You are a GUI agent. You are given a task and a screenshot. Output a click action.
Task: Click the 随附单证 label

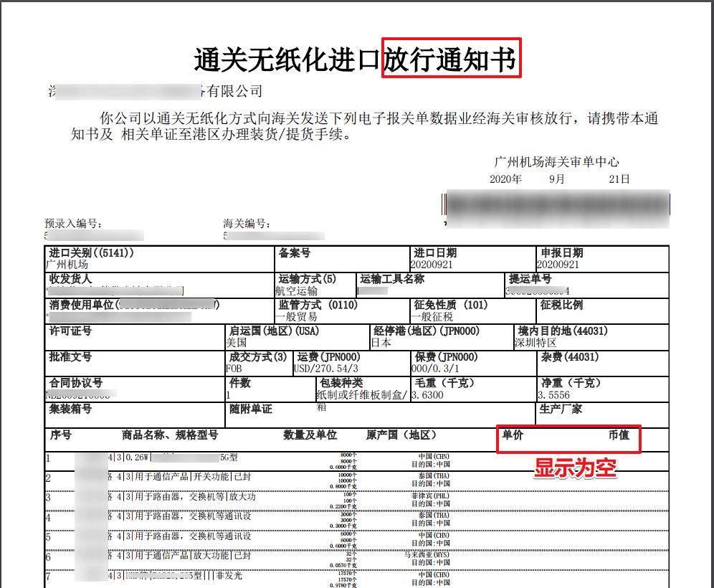point(251,409)
